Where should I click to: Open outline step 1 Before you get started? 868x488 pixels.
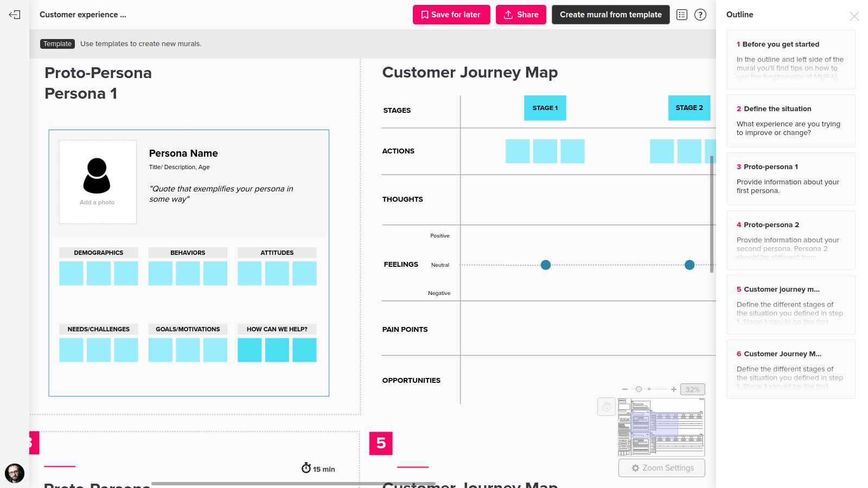(790, 60)
